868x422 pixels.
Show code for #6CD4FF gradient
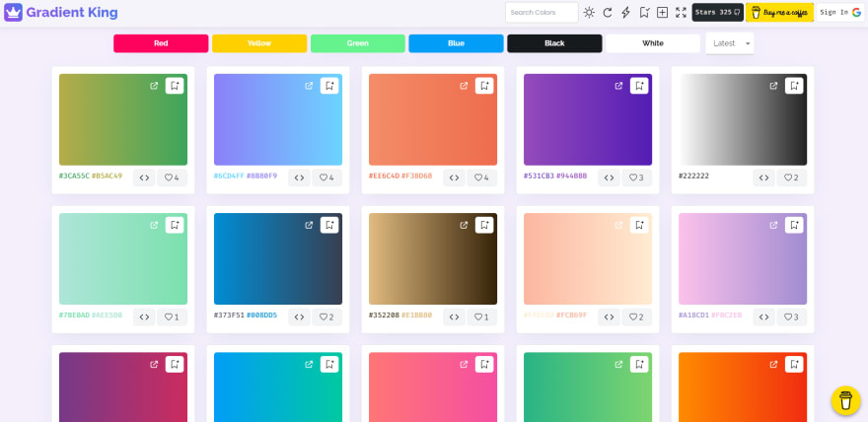tap(299, 177)
